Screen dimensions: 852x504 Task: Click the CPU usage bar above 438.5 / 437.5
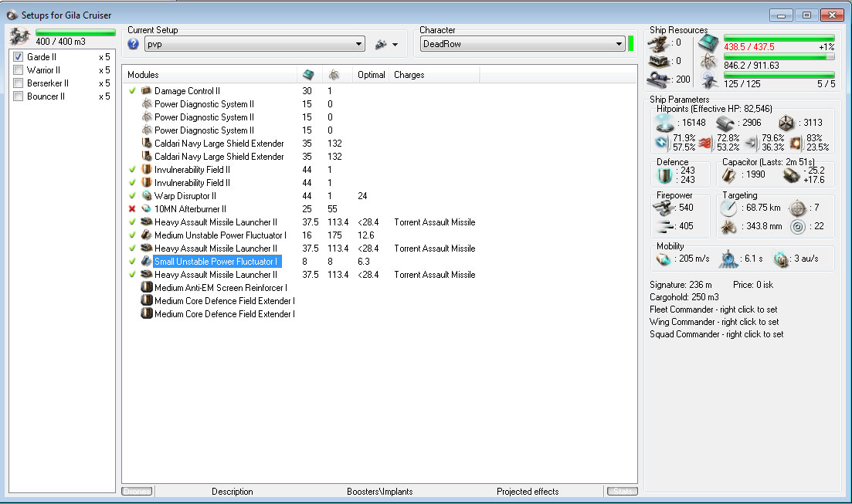[779, 38]
